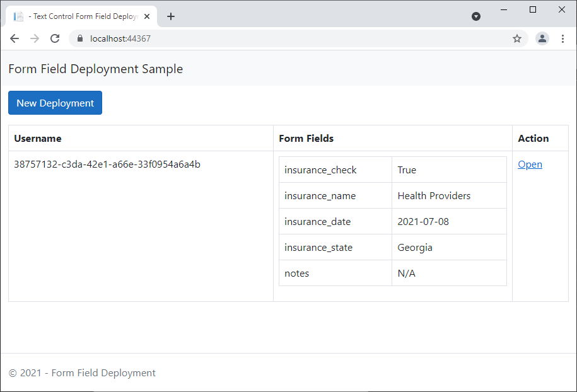Click the 2021-07-08 date value

(423, 221)
